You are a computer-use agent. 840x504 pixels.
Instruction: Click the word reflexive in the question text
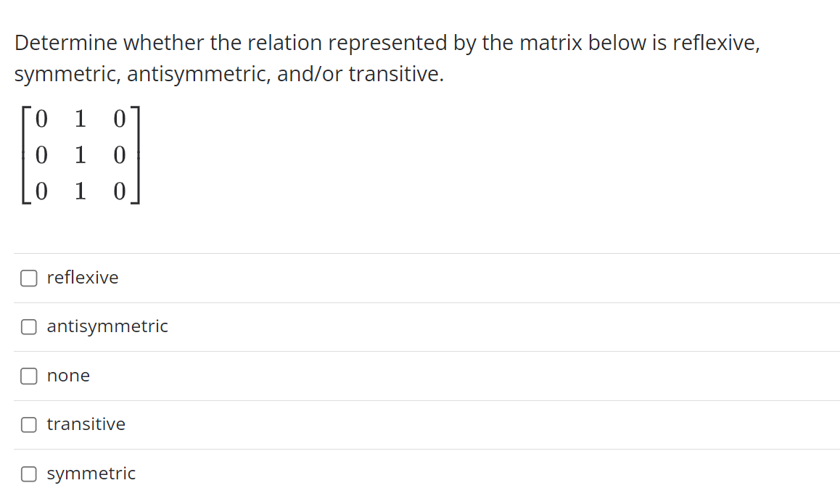(716, 43)
